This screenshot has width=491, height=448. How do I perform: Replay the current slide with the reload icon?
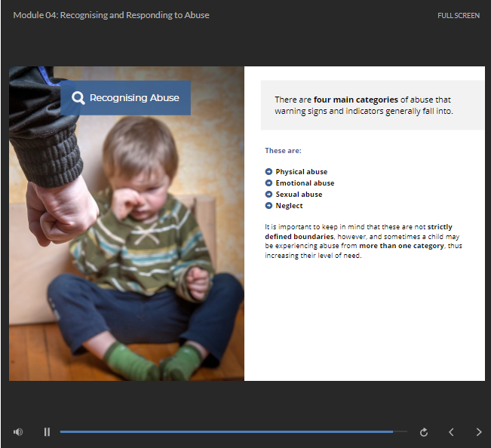click(x=424, y=432)
